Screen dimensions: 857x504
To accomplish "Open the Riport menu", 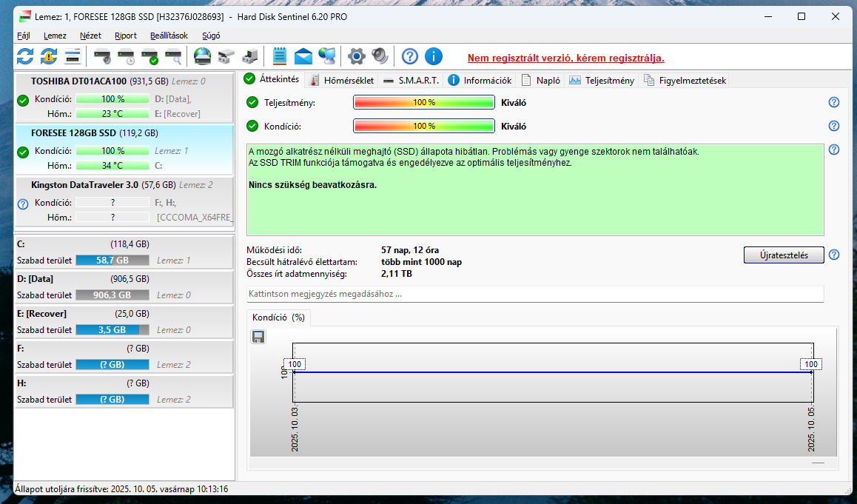I will tap(126, 36).
